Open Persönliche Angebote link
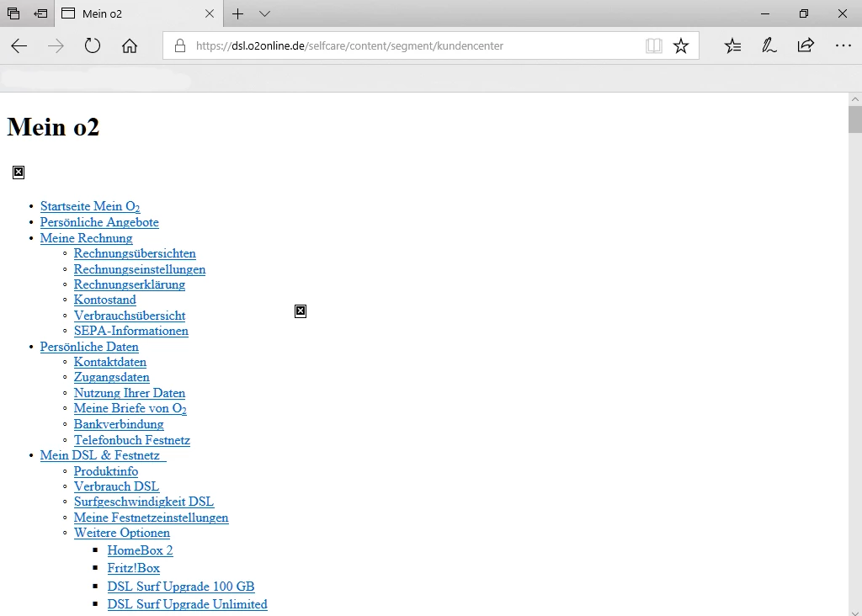 (99, 222)
